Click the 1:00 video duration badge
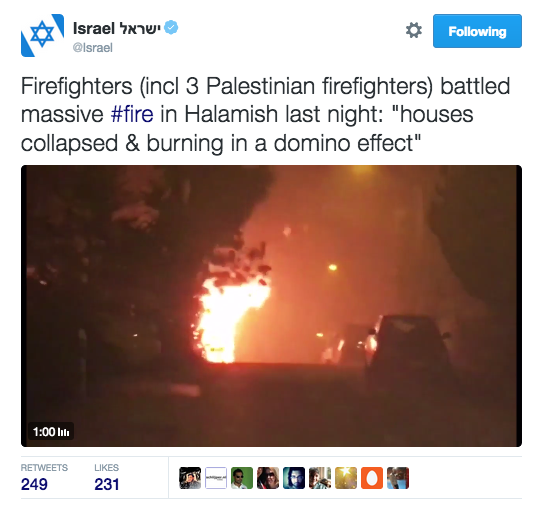Viewport: 544px width, 508px height. (x=51, y=432)
